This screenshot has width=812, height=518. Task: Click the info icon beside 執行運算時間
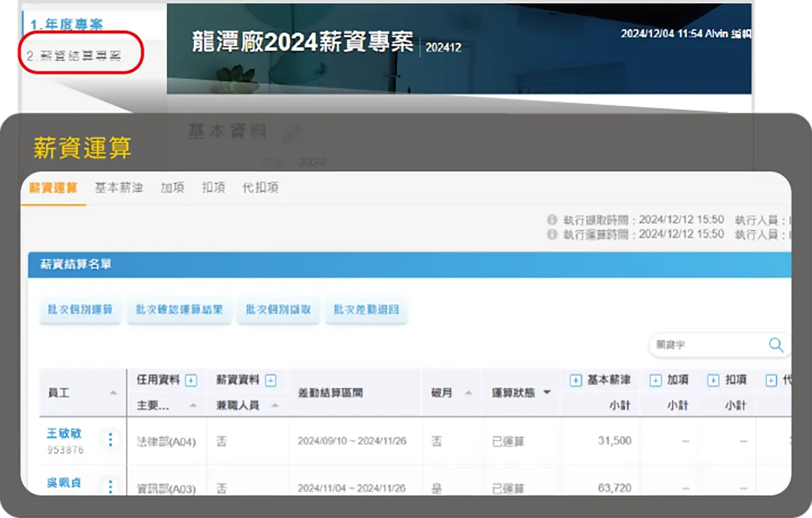tap(551, 233)
